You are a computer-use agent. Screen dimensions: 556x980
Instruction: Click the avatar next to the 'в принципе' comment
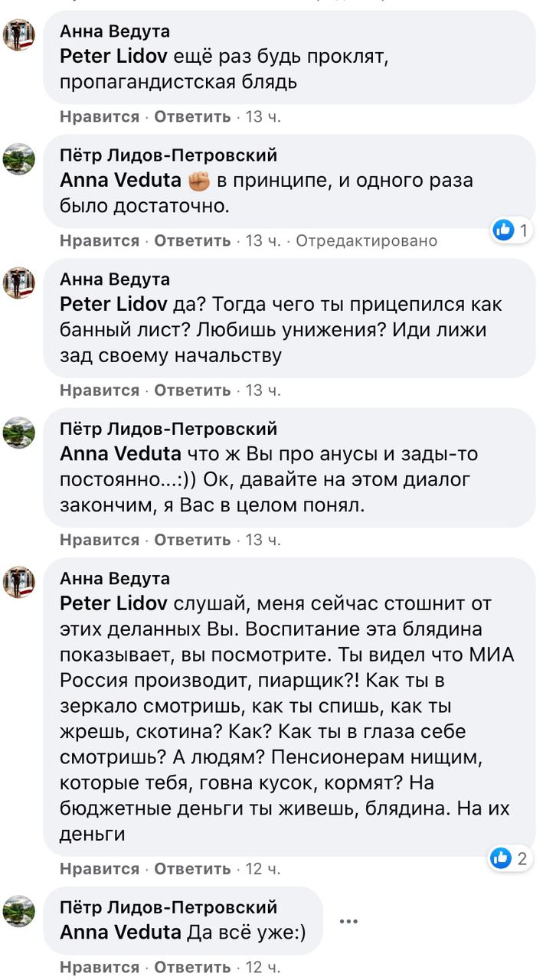tap(19, 158)
